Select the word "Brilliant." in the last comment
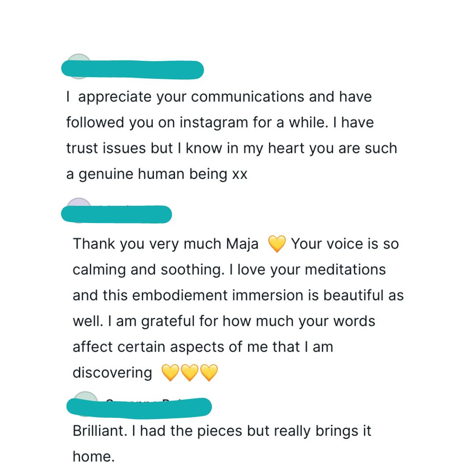476x476 pixels. (x=100, y=431)
